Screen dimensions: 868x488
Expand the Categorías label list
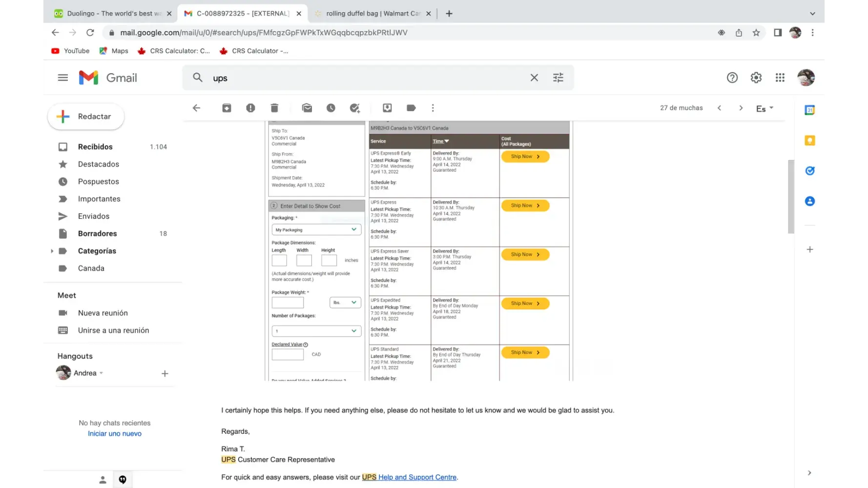[x=52, y=251]
